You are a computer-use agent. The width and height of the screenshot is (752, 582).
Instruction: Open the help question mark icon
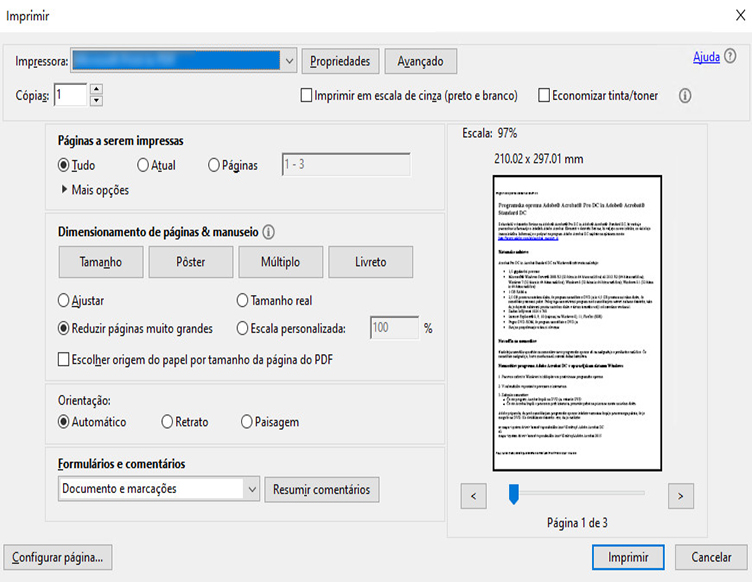730,56
